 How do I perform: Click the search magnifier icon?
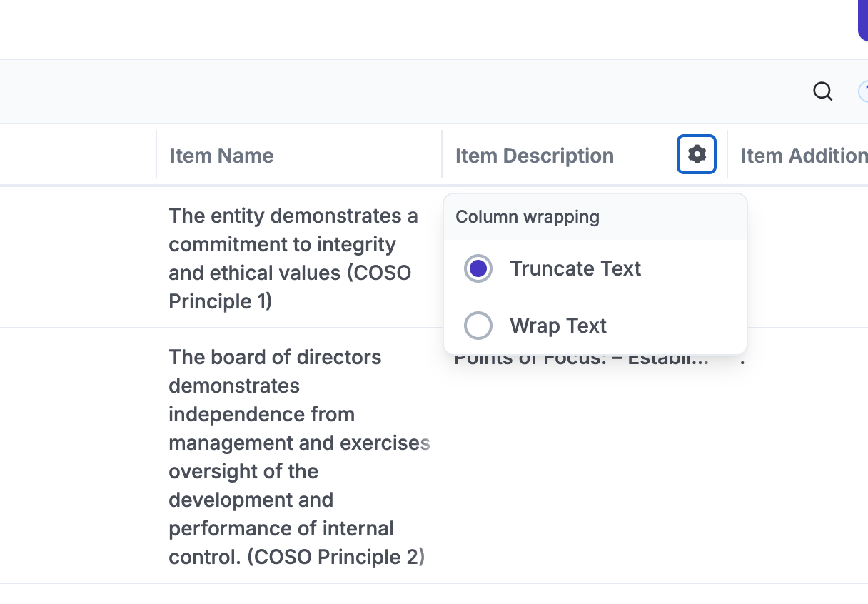822,91
